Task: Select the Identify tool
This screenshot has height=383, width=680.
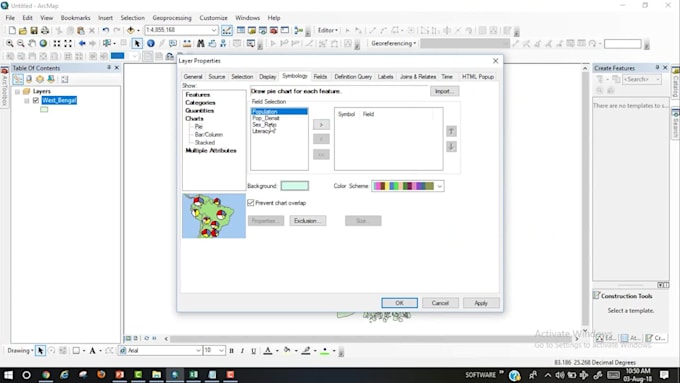Action: (150, 43)
